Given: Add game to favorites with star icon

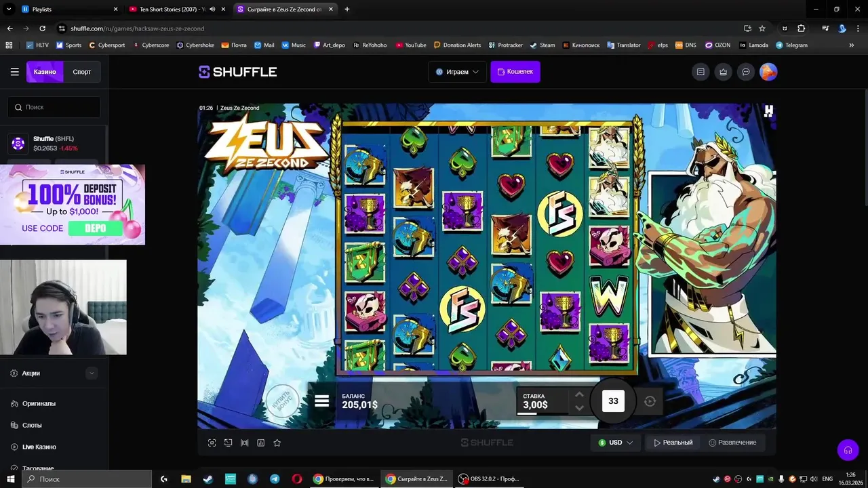Looking at the screenshot, I should [x=277, y=443].
